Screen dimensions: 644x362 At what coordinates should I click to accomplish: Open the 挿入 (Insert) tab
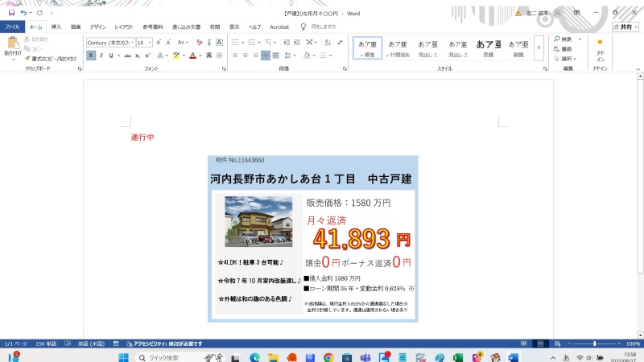[56, 27]
